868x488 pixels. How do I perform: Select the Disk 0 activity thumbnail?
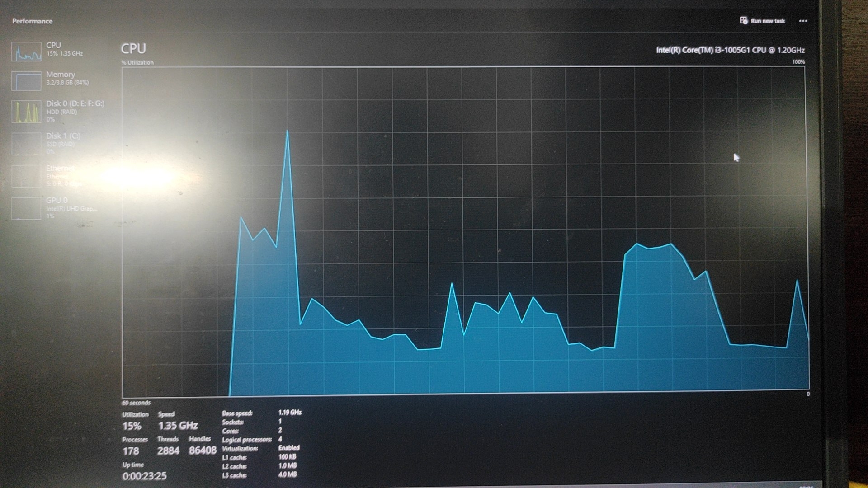pyautogui.click(x=26, y=112)
